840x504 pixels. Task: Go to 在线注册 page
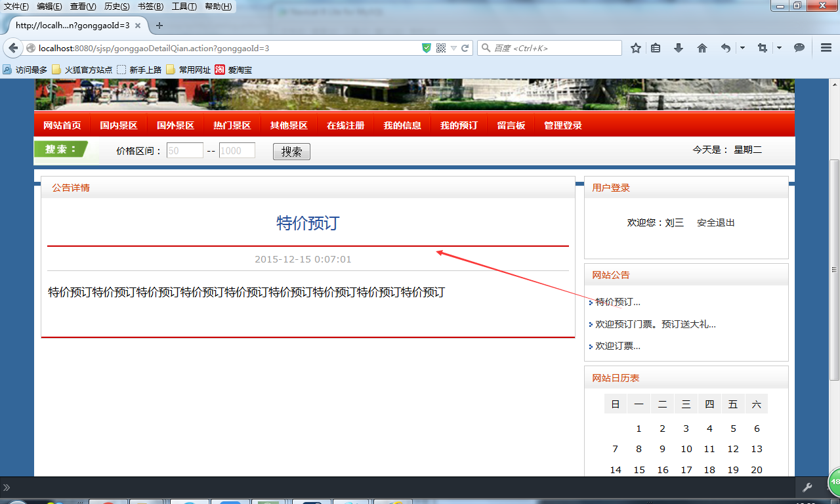pyautogui.click(x=345, y=125)
